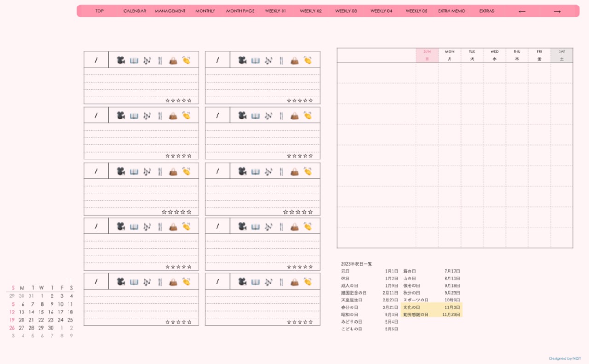Switch to the WEEKLY-03 tab

[346, 11]
